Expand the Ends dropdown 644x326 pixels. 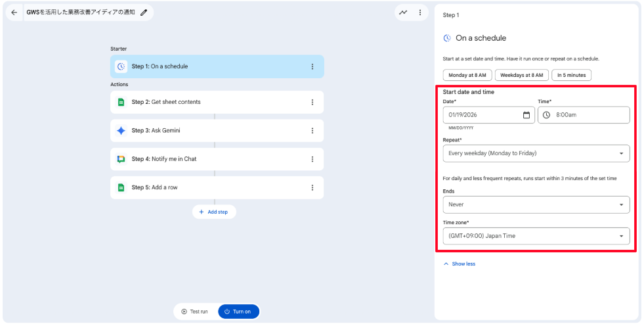[x=536, y=204]
